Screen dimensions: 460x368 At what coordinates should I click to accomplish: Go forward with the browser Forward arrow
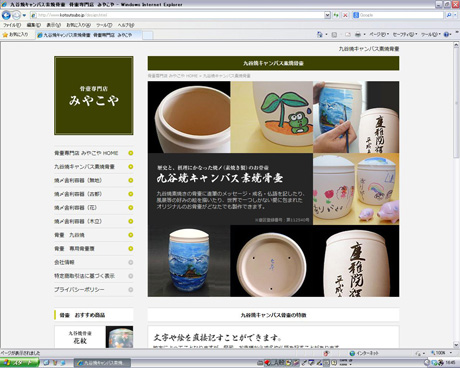coord(16,15)
